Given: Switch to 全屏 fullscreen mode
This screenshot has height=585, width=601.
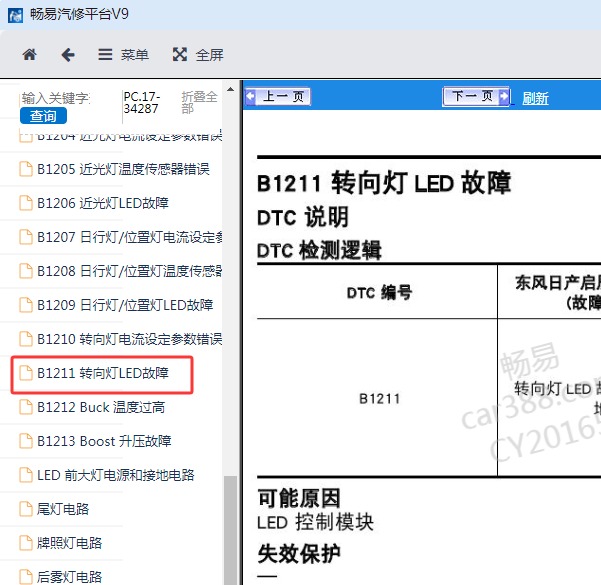Looking at the screenshot, I should click(x=198, y=55).
